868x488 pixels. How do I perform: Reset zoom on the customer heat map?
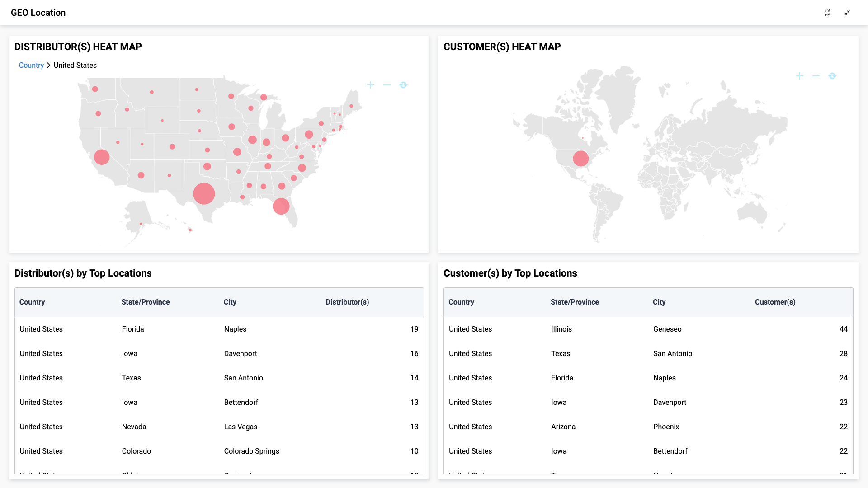click(832, 76)
